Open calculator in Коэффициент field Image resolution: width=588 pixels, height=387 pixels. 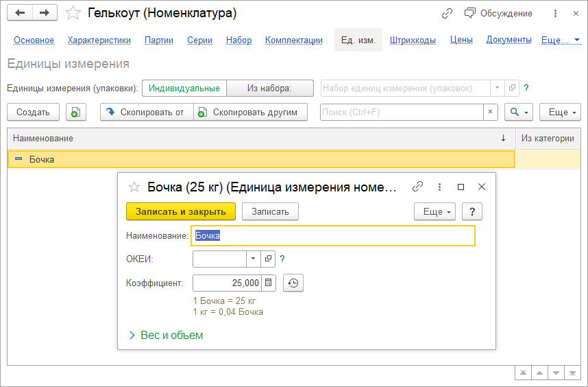pyautogui.click(x=269, y=283)
